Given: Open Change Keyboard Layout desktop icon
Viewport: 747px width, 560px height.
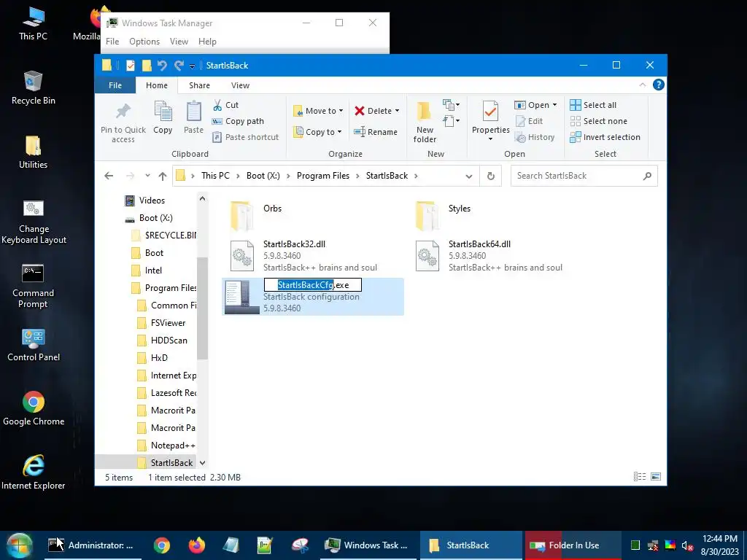Looking at the screenshot, I should click(34, 222).
